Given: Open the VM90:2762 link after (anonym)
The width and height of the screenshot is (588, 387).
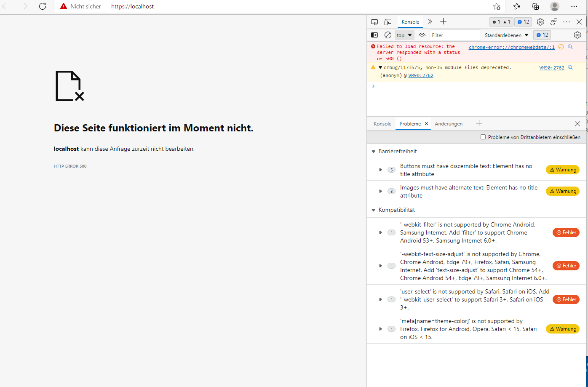Looking at the screenshot, I should point(421,76).
